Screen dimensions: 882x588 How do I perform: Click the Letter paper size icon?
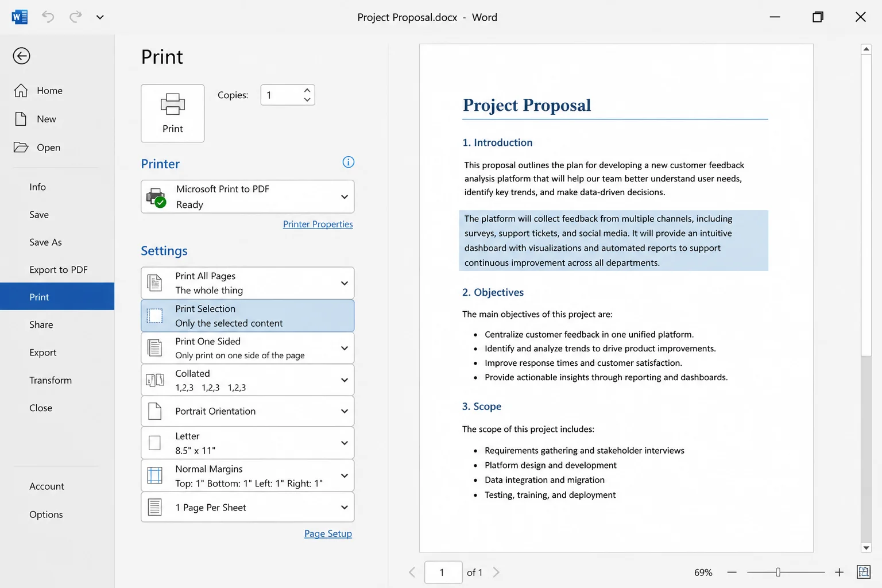[x=155, y=443]
